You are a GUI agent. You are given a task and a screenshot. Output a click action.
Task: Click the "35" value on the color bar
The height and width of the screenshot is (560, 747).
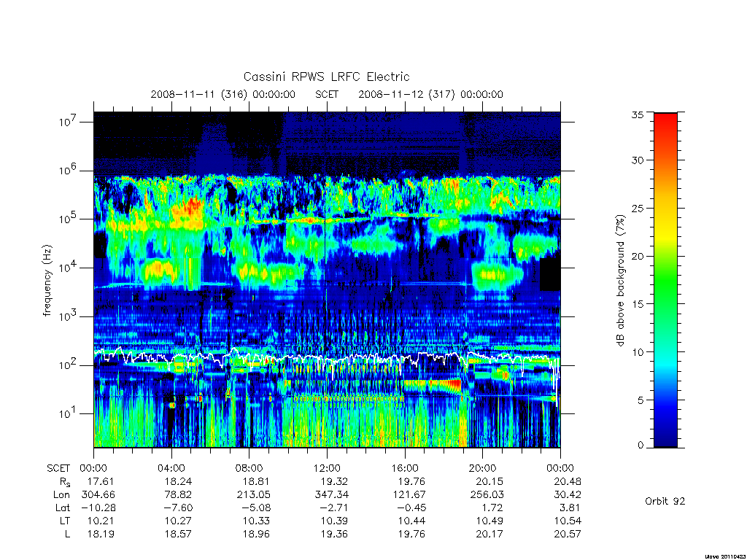[637, 114]
